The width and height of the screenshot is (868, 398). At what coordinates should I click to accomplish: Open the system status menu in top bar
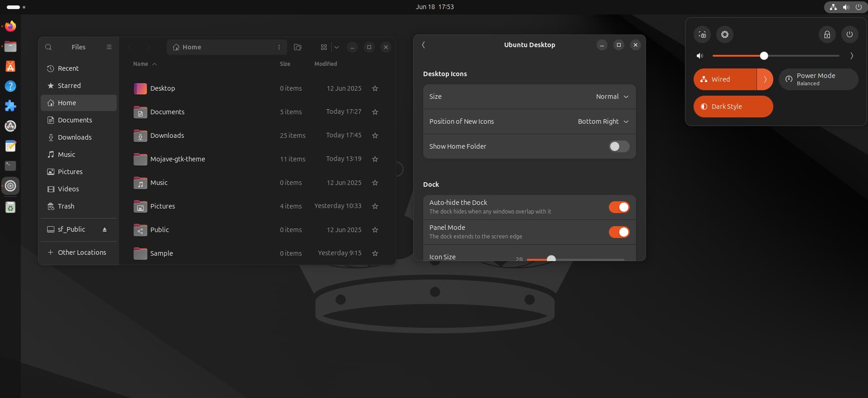click(845, 7)
